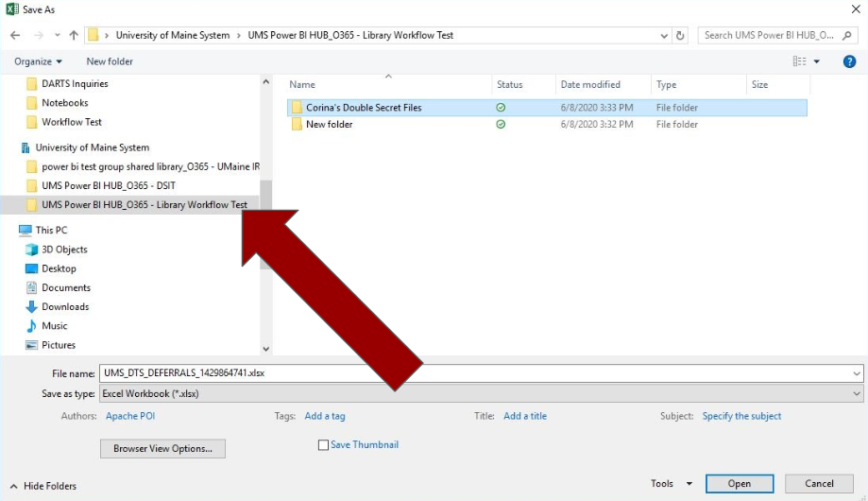Viewport: 868px width, 501px height.
Task: Click Library Workflow Test breadcrumb in address bar
Action: coord(350,35)
